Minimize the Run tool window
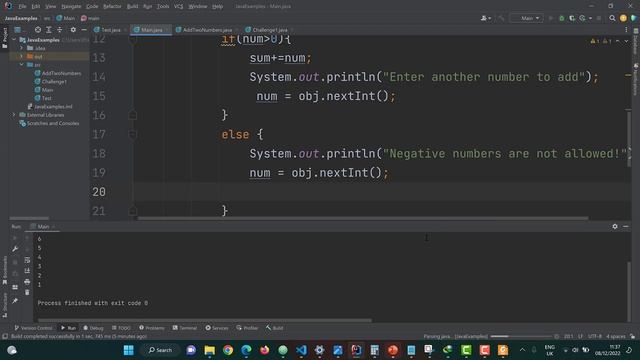The image size is (640, 360). pos(626,226)
